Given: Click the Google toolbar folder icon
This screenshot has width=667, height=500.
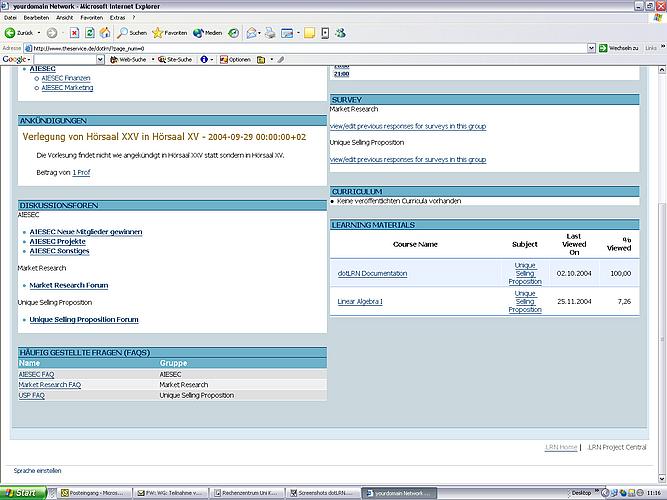Looking at the screenshot, I should click(x=261, y=60).
